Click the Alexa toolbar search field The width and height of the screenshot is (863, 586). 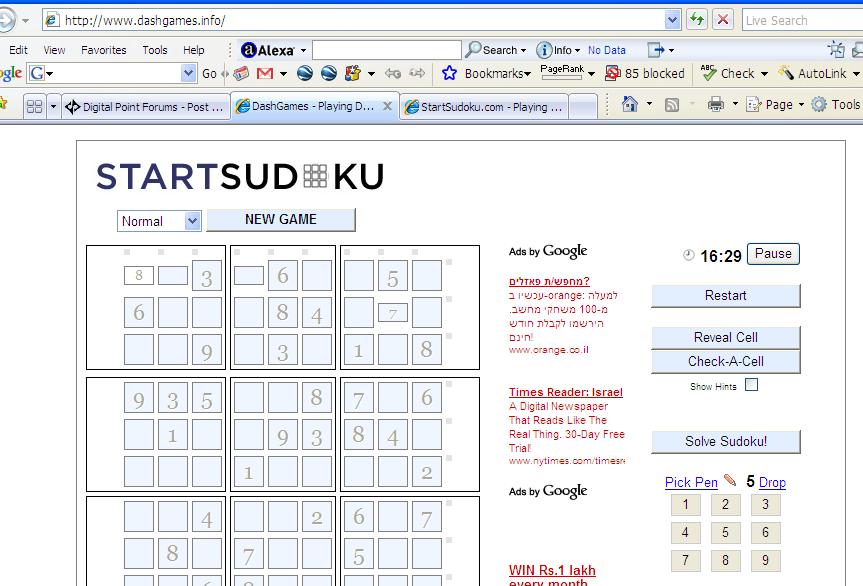click(x=386, y=50)
